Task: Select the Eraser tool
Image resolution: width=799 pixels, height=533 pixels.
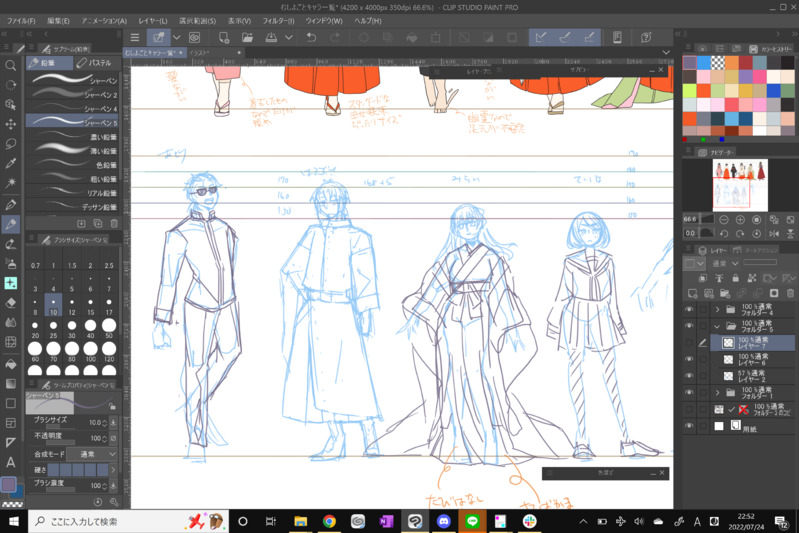Action: (10, 303)
